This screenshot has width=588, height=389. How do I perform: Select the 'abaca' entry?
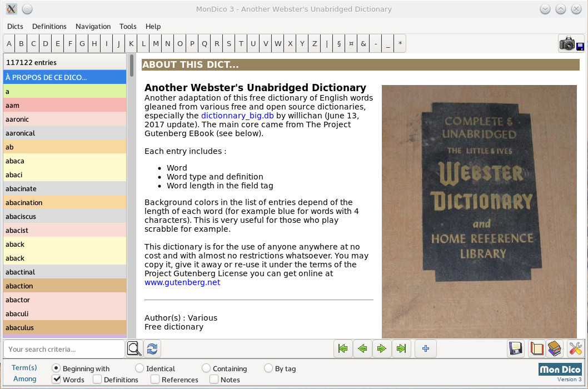65,161
